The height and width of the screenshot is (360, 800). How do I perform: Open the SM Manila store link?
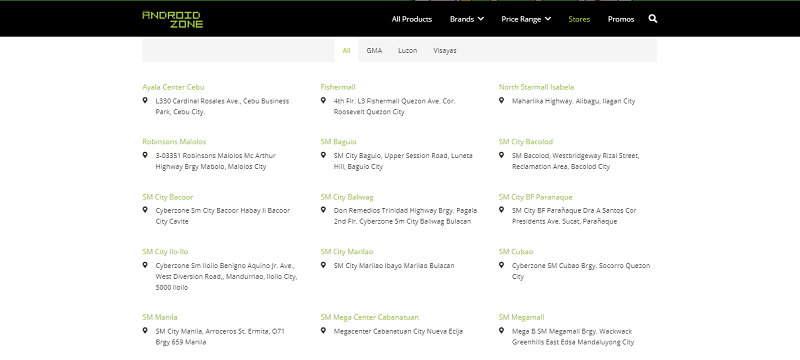coord(160,317)
